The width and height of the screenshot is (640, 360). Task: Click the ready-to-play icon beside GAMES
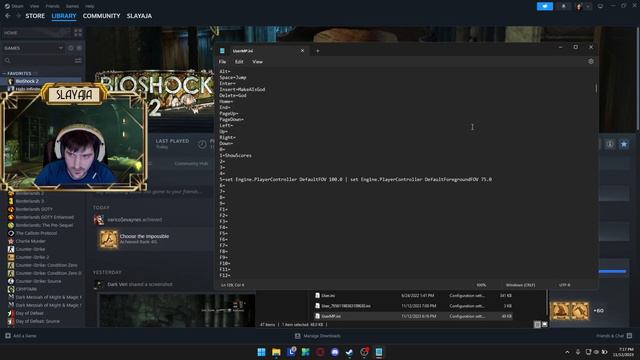coord(79,48)
